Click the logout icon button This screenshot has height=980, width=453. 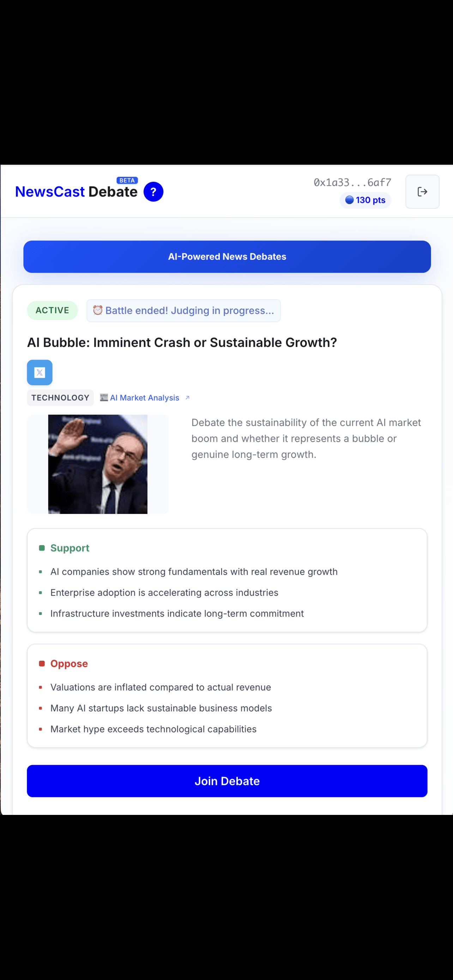click(x=422, y=192)
